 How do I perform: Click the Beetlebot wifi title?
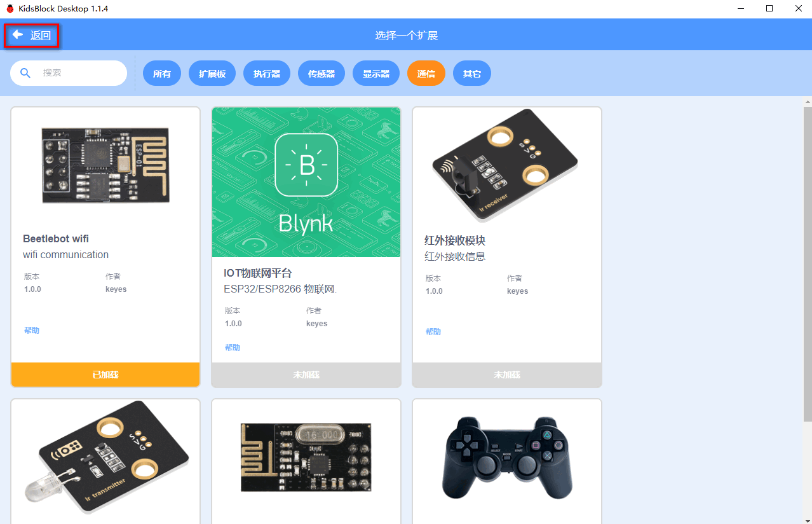(x=56, y=239)
